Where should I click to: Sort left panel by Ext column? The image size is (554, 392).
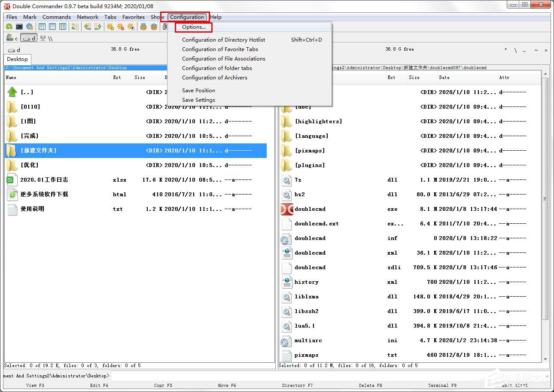click(122, 77)
